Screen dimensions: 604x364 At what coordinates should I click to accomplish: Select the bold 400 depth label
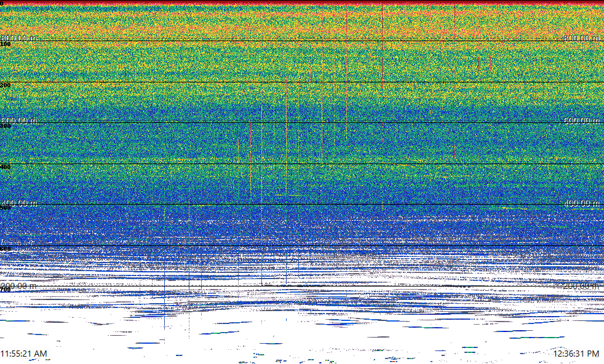click(6, 167)
